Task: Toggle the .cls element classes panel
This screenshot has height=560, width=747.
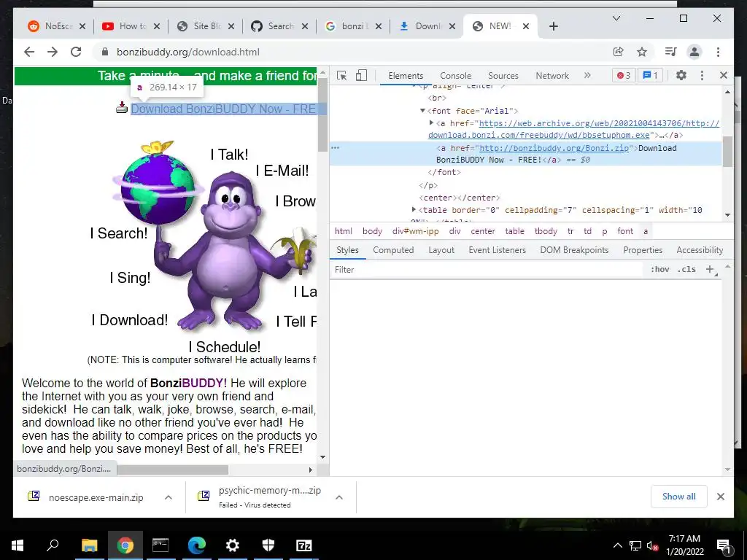Action: 686,270
